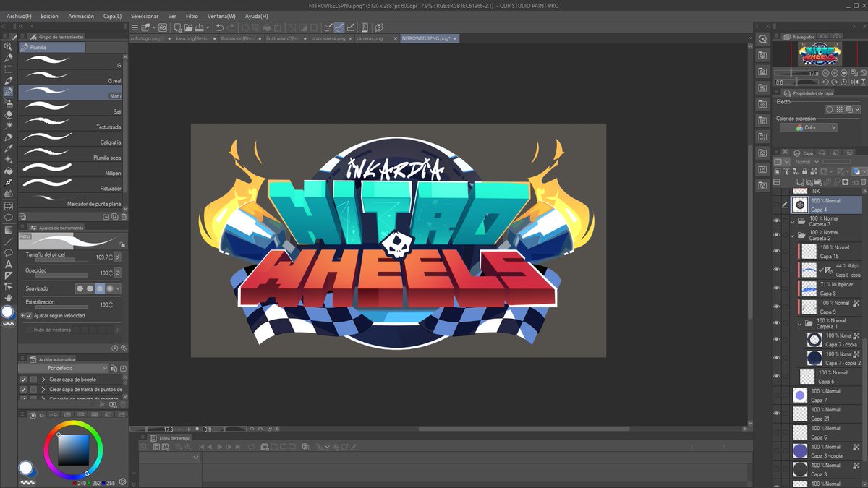868x488 pixels.
Task: Hide the Capa 15 layer
Action: click(777, 252)
